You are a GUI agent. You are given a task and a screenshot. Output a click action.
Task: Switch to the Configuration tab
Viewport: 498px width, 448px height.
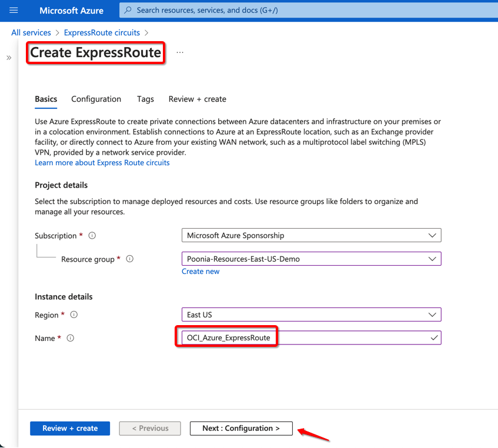pyautogui.click(x=96, y=99)
